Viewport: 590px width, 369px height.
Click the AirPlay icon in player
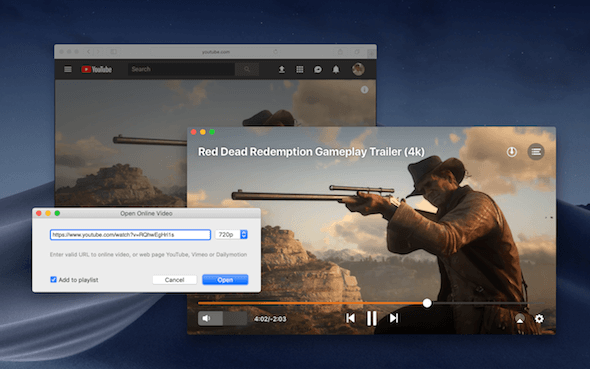(x=520, y=319)
